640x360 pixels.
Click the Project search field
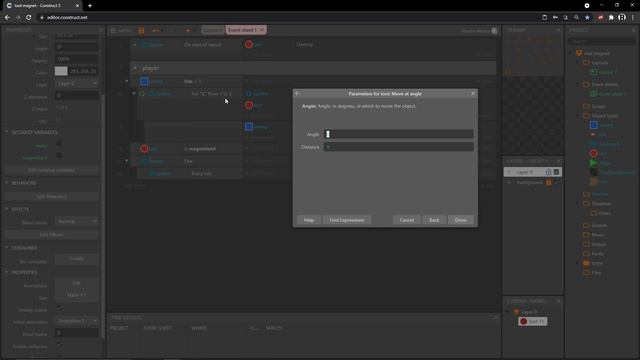point(602,41)
